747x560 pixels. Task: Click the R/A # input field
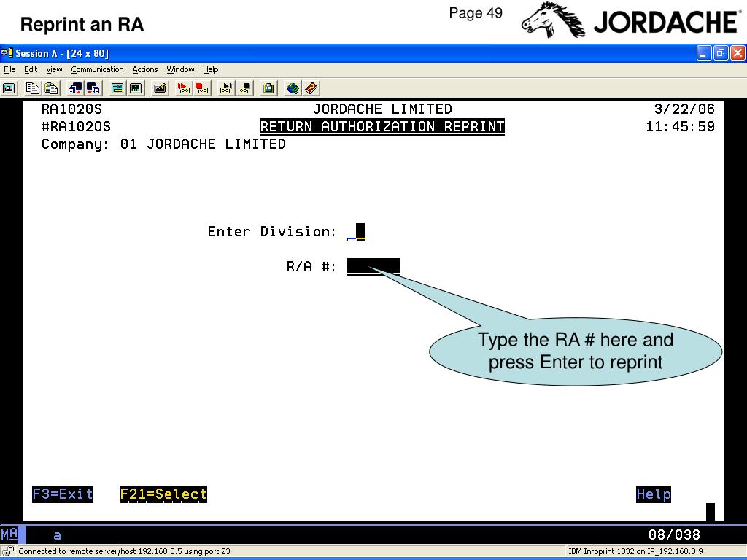point(373,267)
